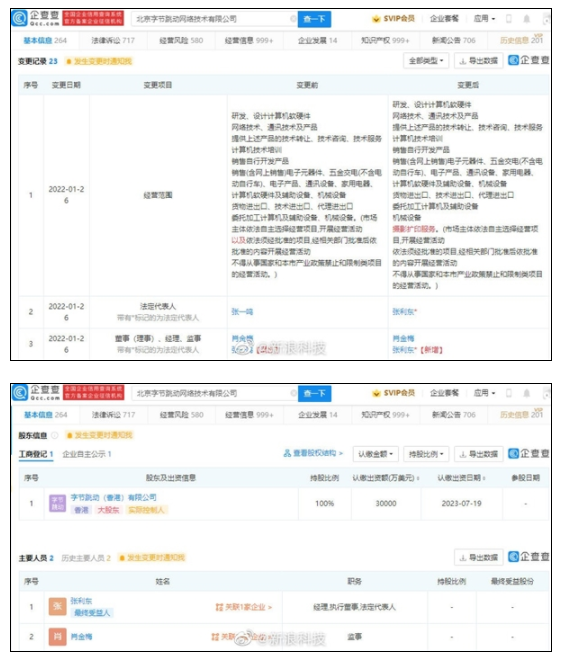Image resolution: width=561 pixels, height=661 pixels.
Task: Click Qichacha logo in shareholder-info screenshot
Action: point(36,392)
